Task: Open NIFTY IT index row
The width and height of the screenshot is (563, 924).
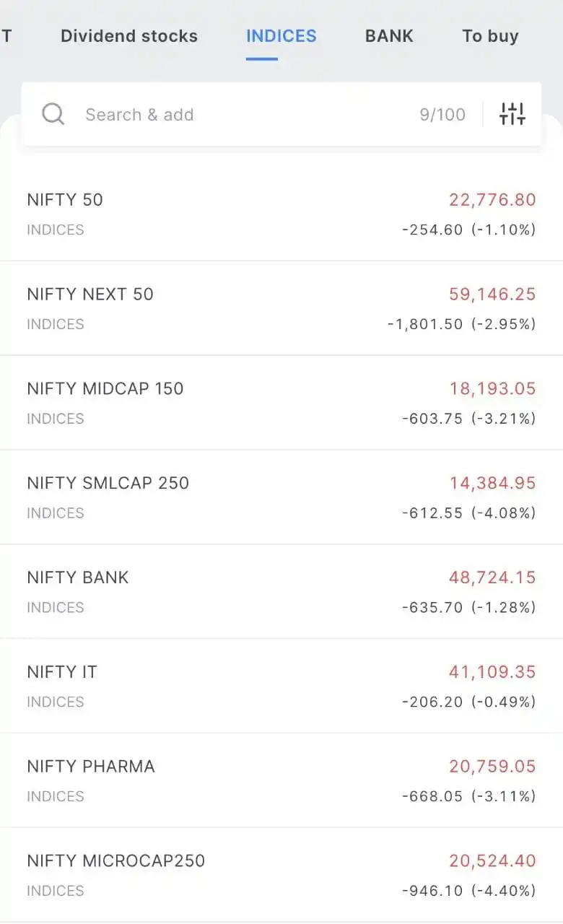Action: (x=281, y=687)
